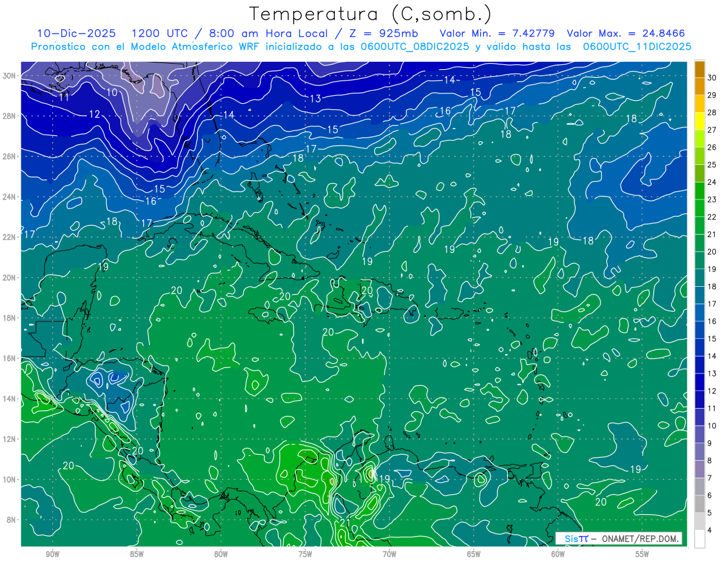Click colorbar scale value "27"
This screenshot has width=728, height=562.
[x=712, y=130]
